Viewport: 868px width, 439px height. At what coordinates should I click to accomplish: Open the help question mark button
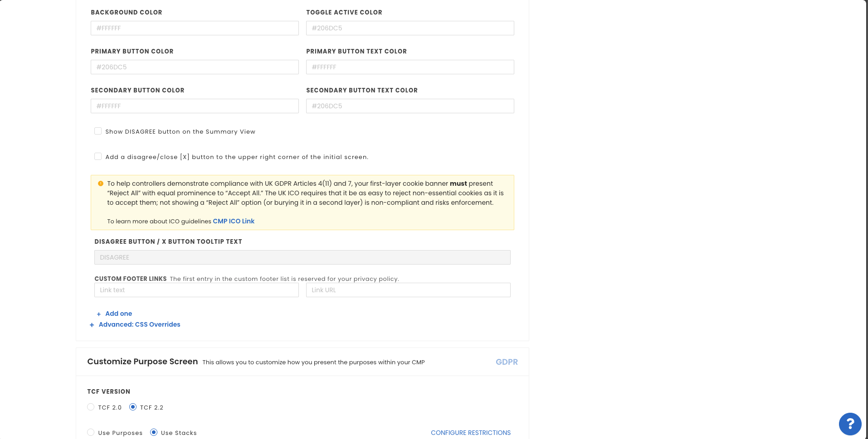pyautogui.click(x=850, y=424)
